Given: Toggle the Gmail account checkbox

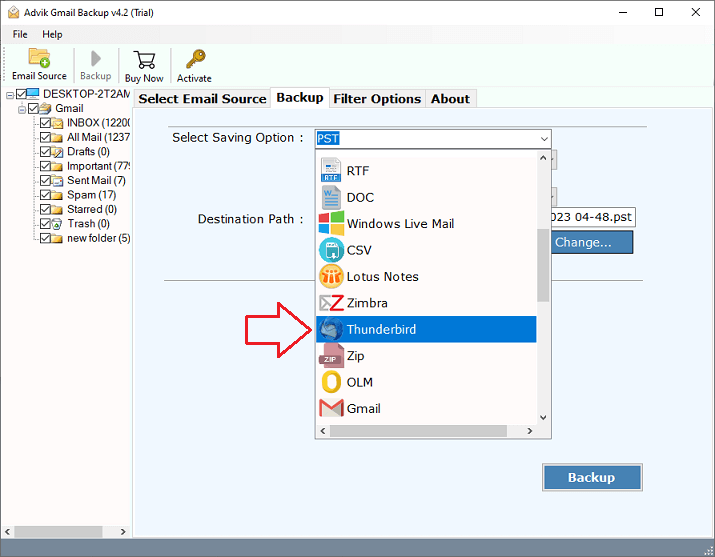Looking at the screenshot, I should coord(33,108).
